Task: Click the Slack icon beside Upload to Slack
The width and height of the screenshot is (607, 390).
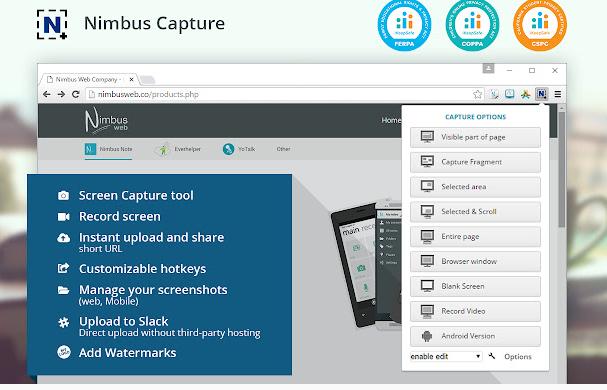Action: [63, 322]
